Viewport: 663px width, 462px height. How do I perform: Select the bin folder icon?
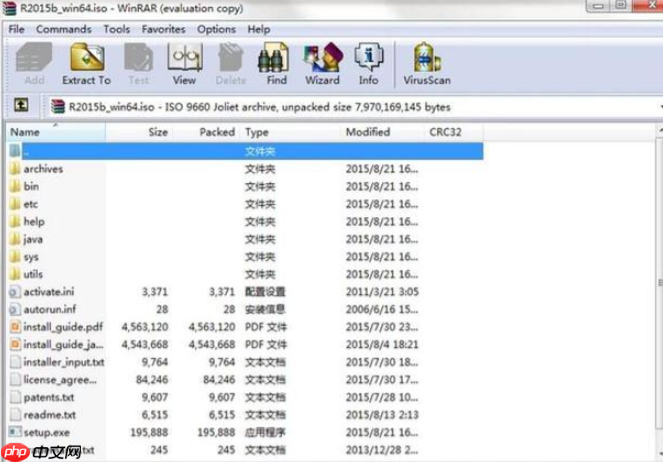15,186
